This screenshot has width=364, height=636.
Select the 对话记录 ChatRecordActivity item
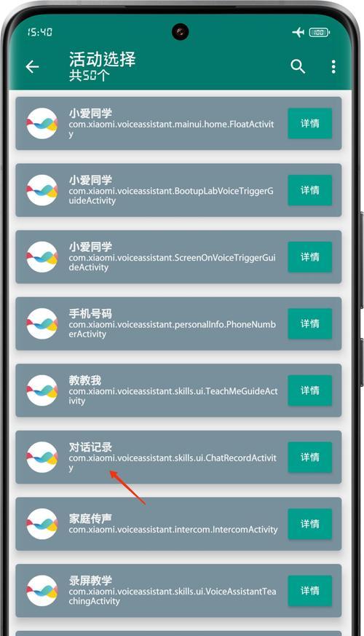[178, 457]
